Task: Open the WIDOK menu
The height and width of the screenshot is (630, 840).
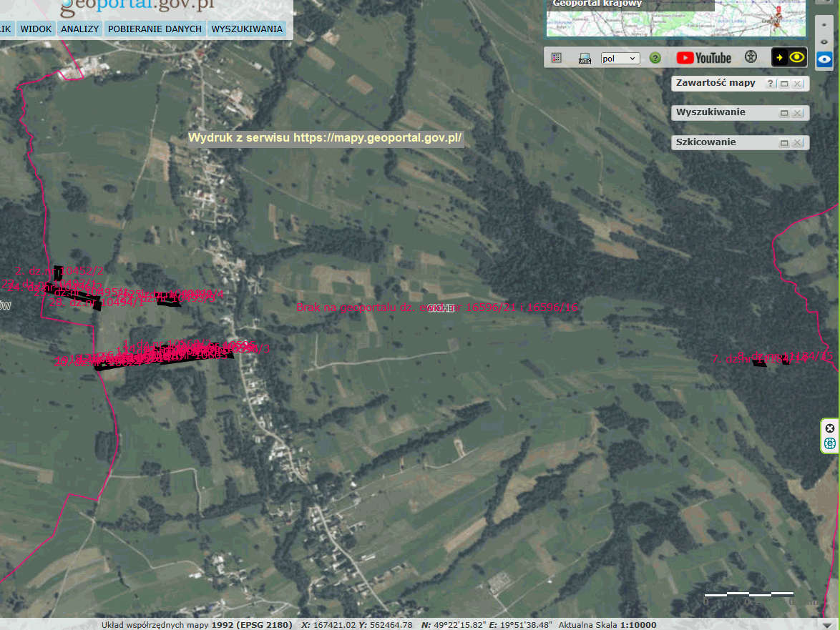Action: click(36, 29)
